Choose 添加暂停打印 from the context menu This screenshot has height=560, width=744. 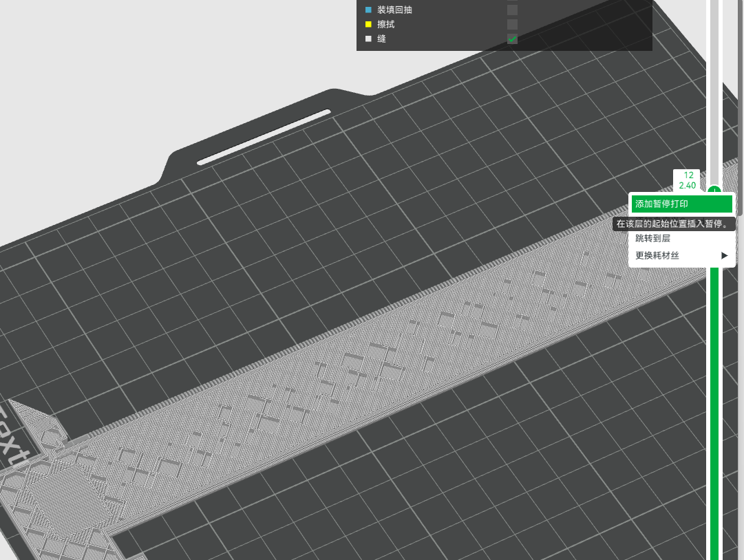pos(681,204)
